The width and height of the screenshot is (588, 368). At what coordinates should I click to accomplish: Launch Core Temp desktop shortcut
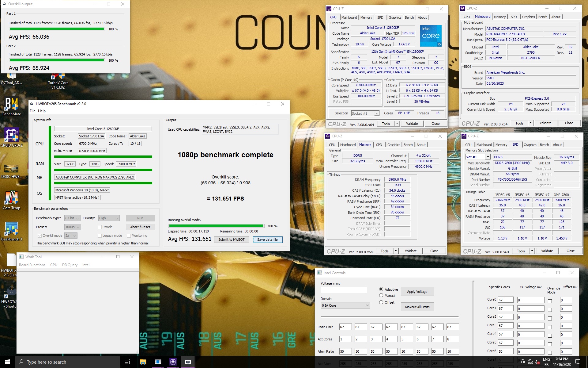(12, 200)
